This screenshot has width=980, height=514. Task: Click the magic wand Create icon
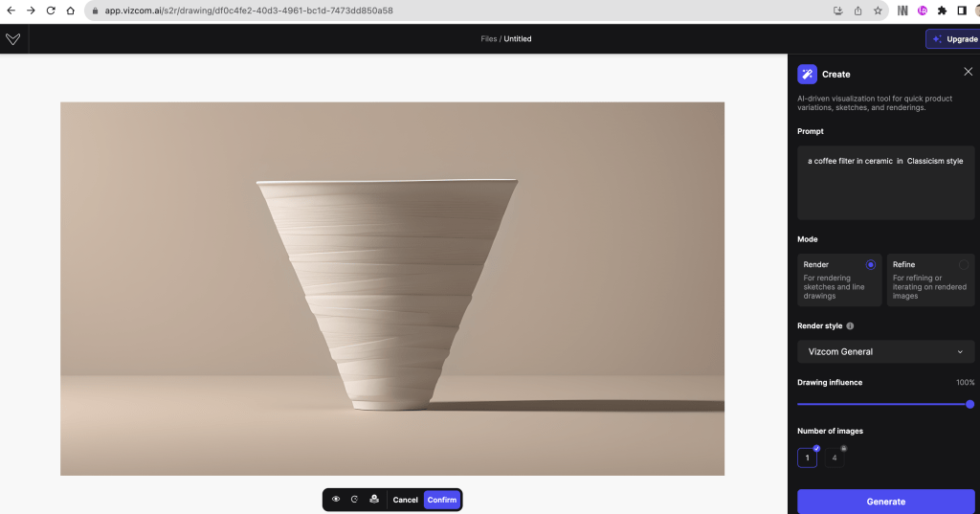[807, 74]
